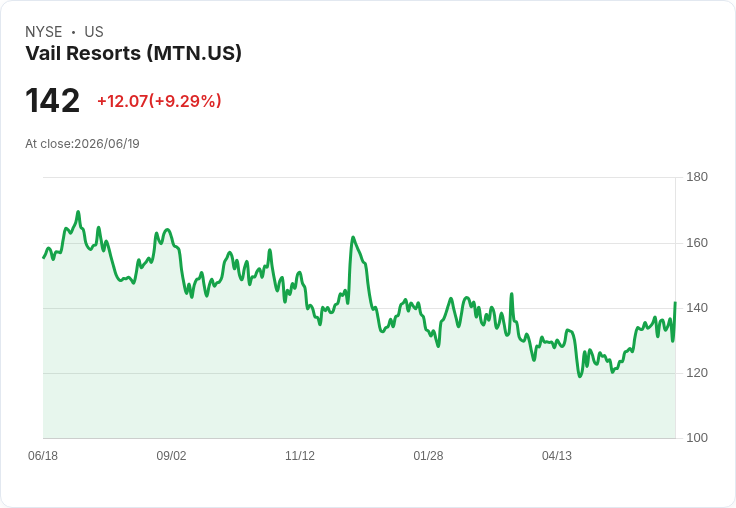Click the 11/12 date axis label
This screenshot has height=508, width=736.
point(300,455)
